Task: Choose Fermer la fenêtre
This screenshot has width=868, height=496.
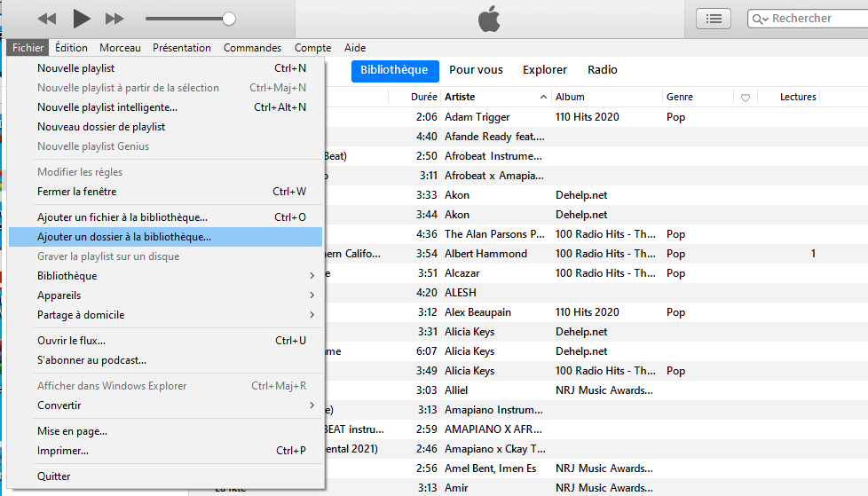Action: click(165, 192)
